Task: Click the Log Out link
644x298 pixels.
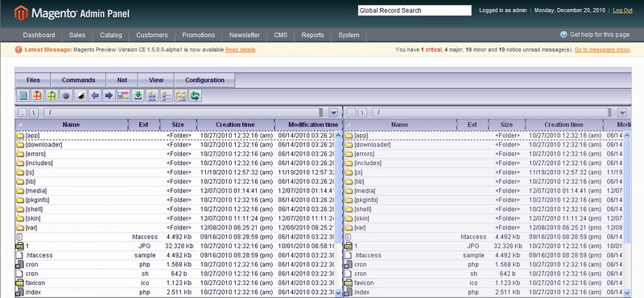Action: click(622, 10)
